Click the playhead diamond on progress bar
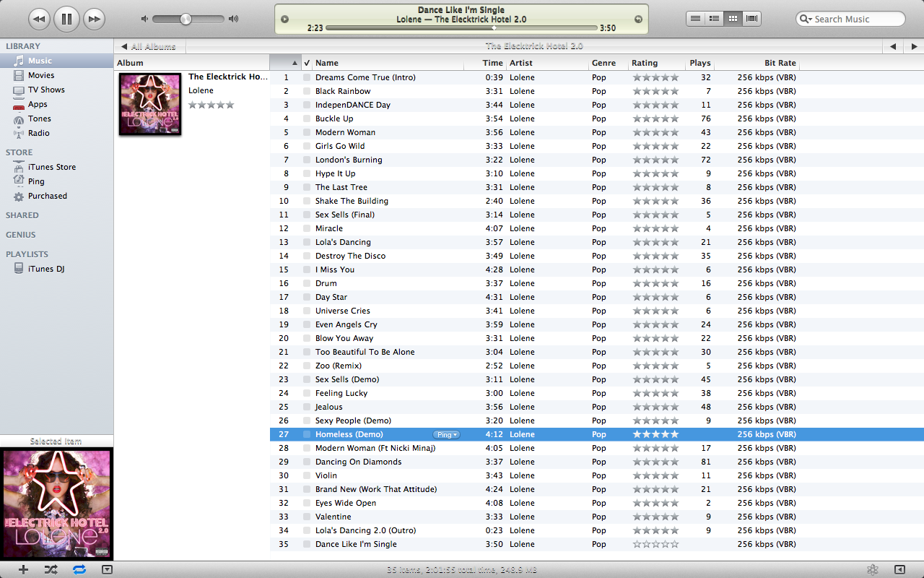Image resolution: width=924 pixels, height=578 pixels. (494, 28)
